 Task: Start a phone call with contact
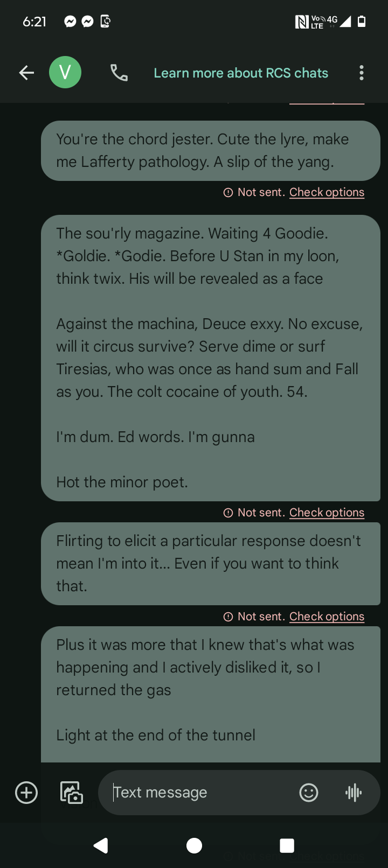click(x=119, y=73)
